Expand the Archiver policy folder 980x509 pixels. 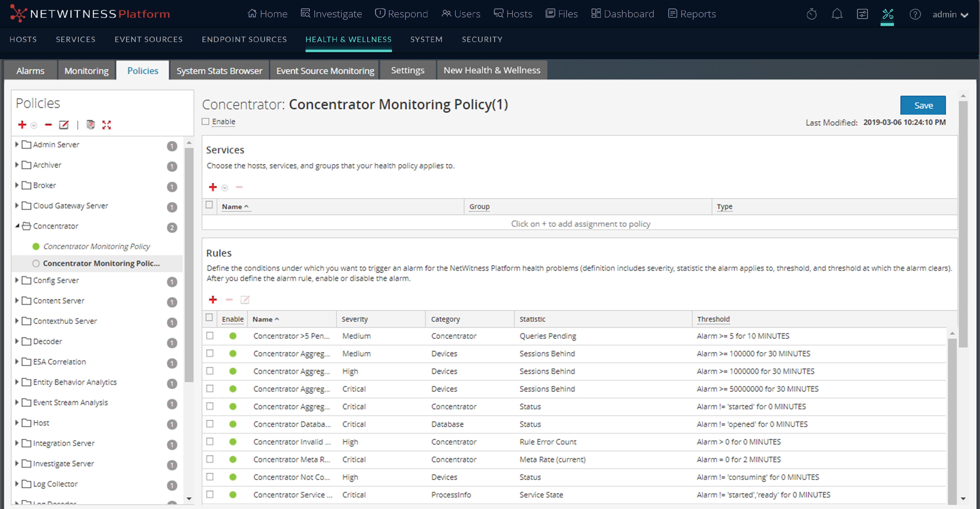(17, 165)
